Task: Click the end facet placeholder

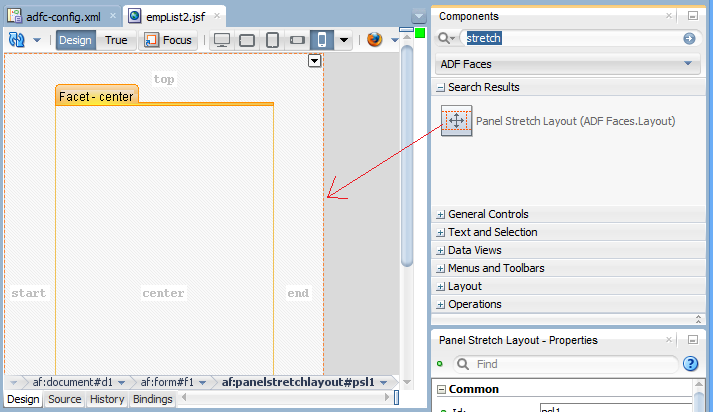Action: click(298, 293)
